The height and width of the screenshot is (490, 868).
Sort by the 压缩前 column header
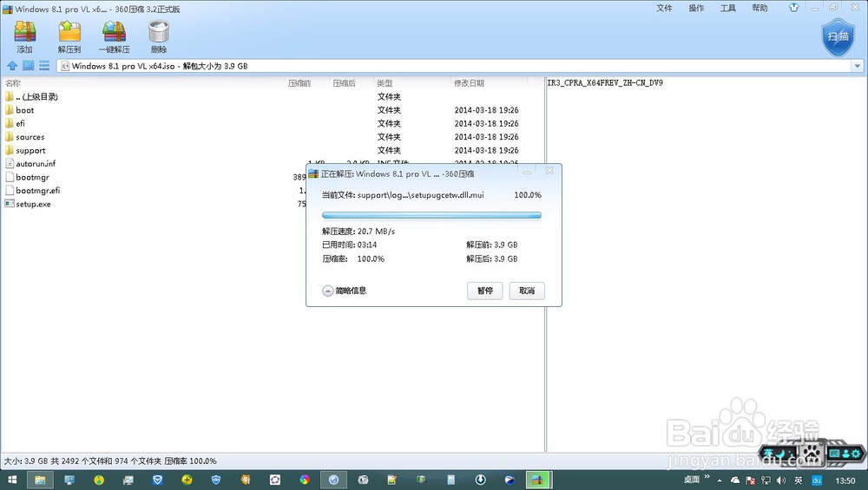(x=299, y=83)
